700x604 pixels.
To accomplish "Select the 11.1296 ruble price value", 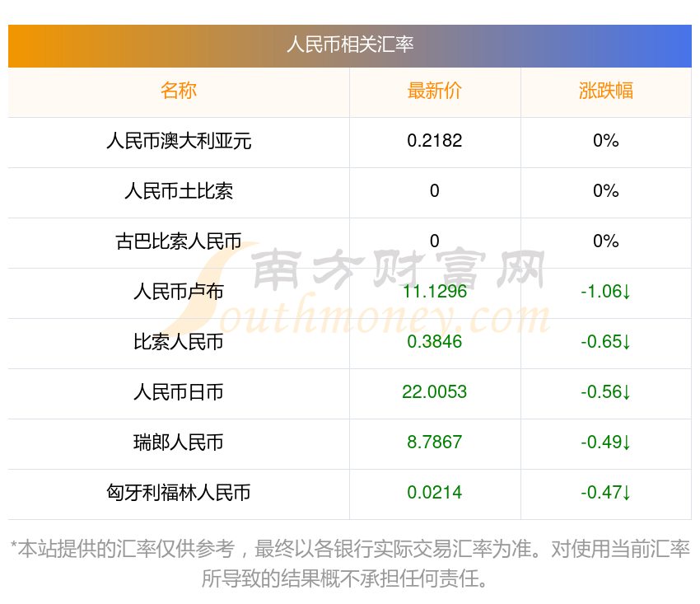I will coord(434,292).
